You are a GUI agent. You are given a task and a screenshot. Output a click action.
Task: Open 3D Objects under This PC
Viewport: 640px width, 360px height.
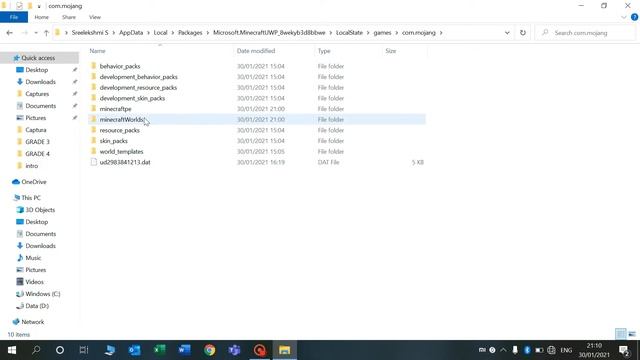click(x=40, y=210)
